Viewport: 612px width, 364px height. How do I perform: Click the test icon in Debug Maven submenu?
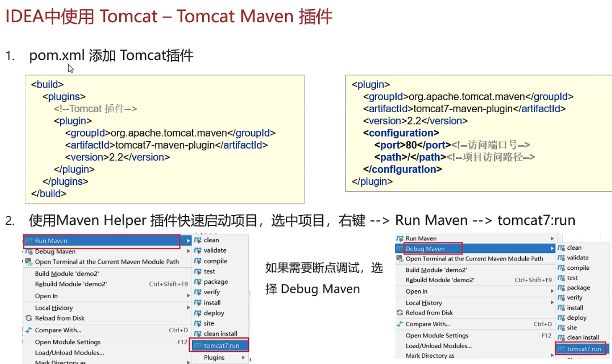(561, 278)
